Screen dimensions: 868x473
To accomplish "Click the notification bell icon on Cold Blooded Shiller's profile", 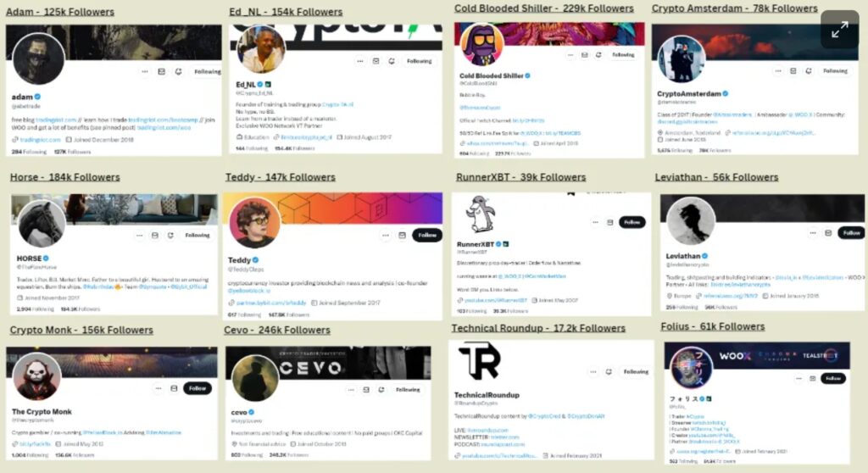I will pyautogui.click(x=598, y=55).
